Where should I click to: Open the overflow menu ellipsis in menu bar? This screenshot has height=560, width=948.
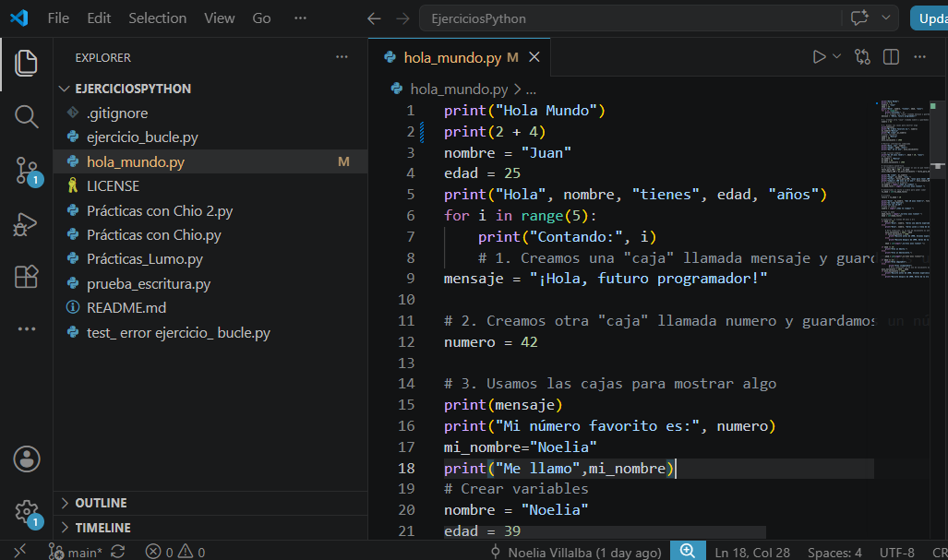pos(301,18)
